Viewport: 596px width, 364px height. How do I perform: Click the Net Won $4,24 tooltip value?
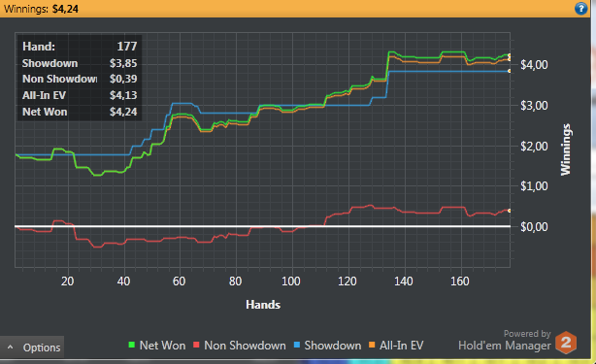(123, 112)
